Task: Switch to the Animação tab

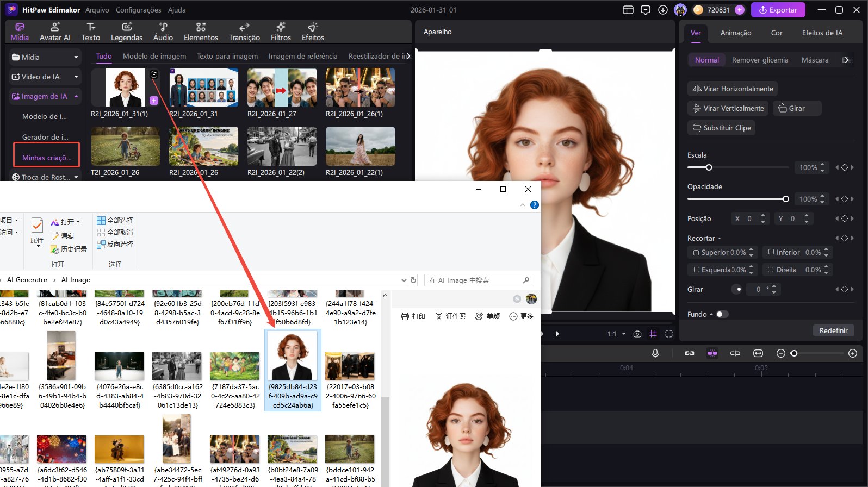Action: pos(735,33)
